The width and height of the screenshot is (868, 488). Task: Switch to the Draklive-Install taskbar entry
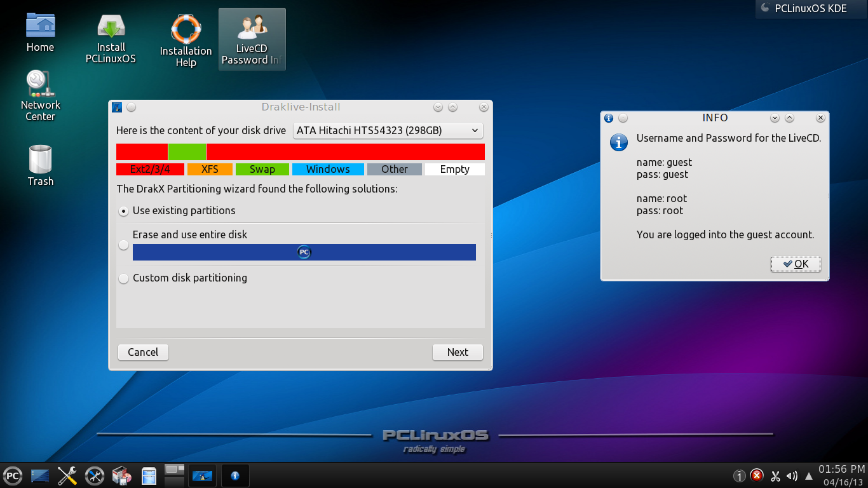pos(202,475)
